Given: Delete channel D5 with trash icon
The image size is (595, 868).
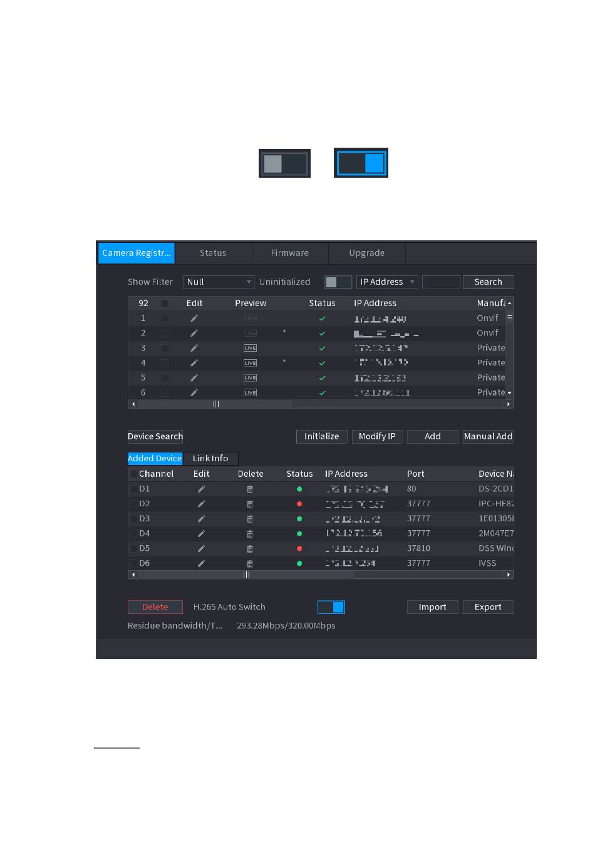Looking at the screenshot, I should point(250,548).
